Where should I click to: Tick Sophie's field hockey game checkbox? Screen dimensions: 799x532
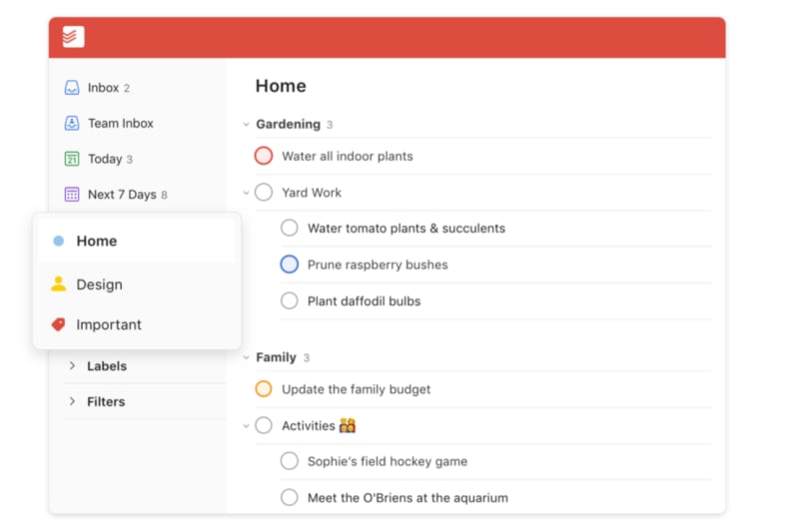point(290,461)
